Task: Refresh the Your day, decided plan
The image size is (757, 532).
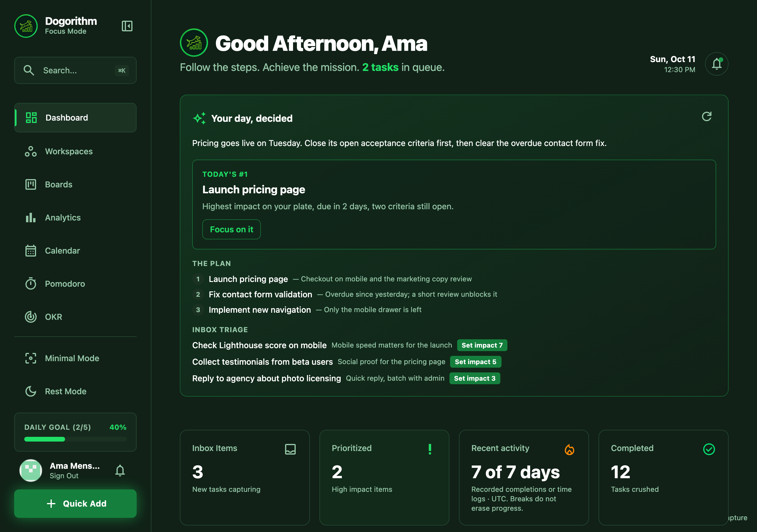Action: [706, 116]
